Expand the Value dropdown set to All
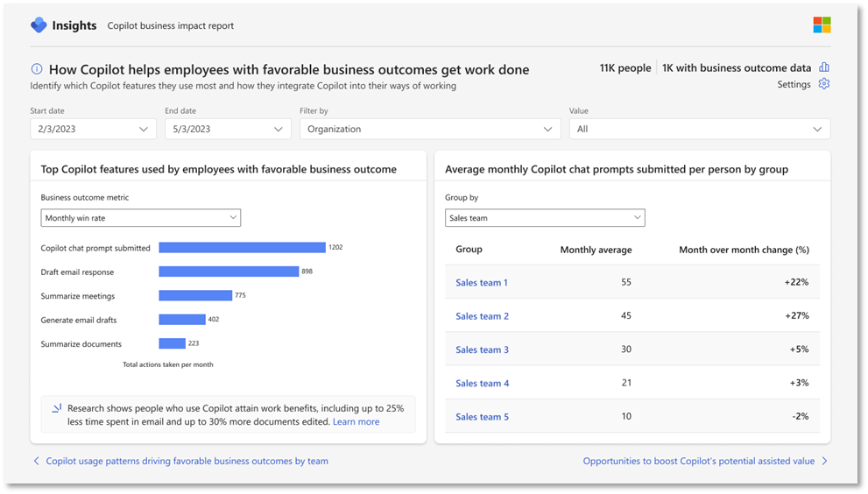Screen dimensions: 868x494 [699, 129]
